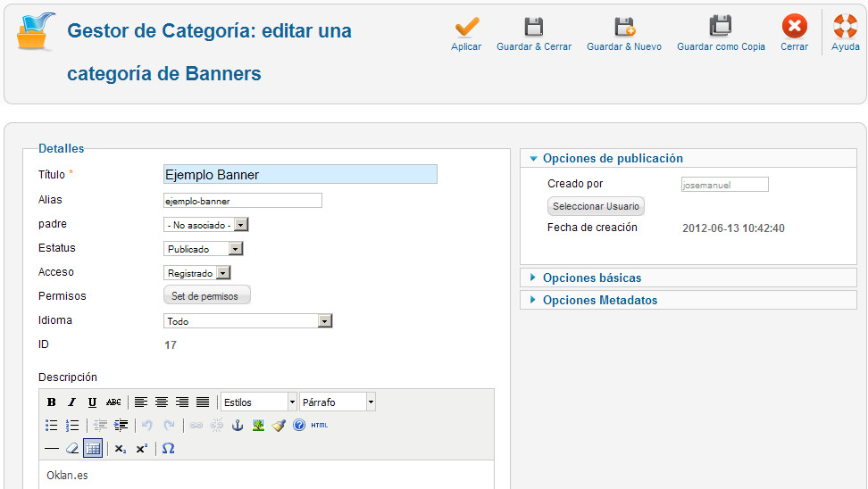Click the red Cerrar icon
Image resolution: width=868 pixels, height=489 pixels.
[x=795, y=26]
